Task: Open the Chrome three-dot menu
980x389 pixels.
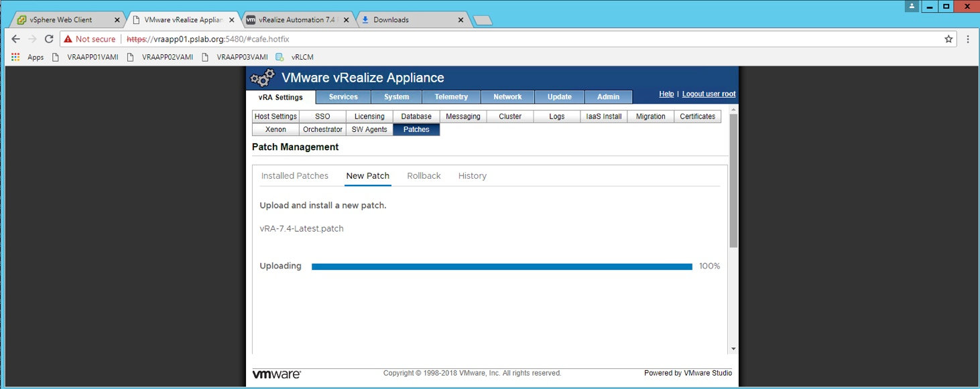Action: coord(968,39)
